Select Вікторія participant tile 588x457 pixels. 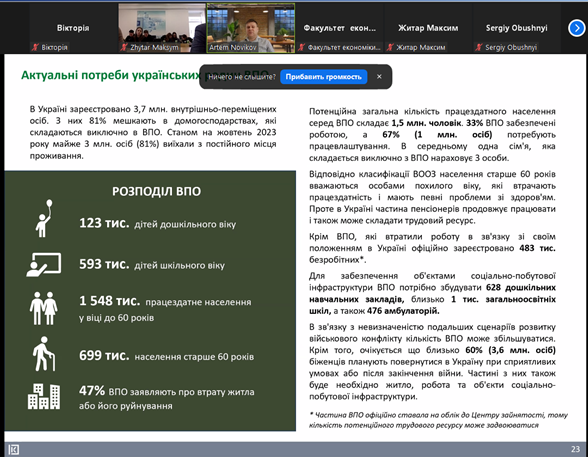click(73, 28)
